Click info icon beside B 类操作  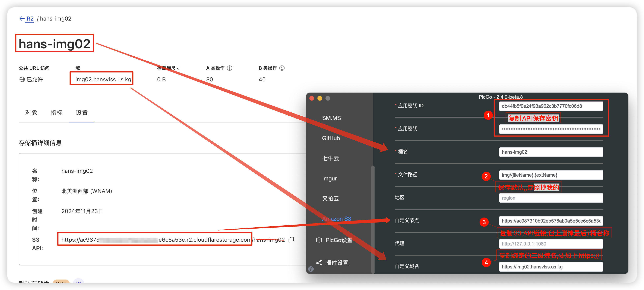[x=282, y=68]
